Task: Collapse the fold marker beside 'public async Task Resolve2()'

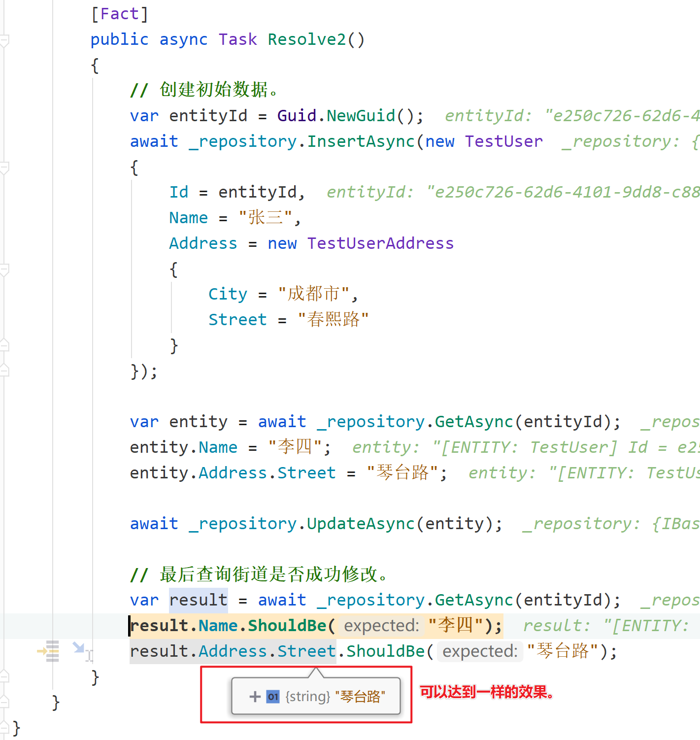Action: click(4, 40)
